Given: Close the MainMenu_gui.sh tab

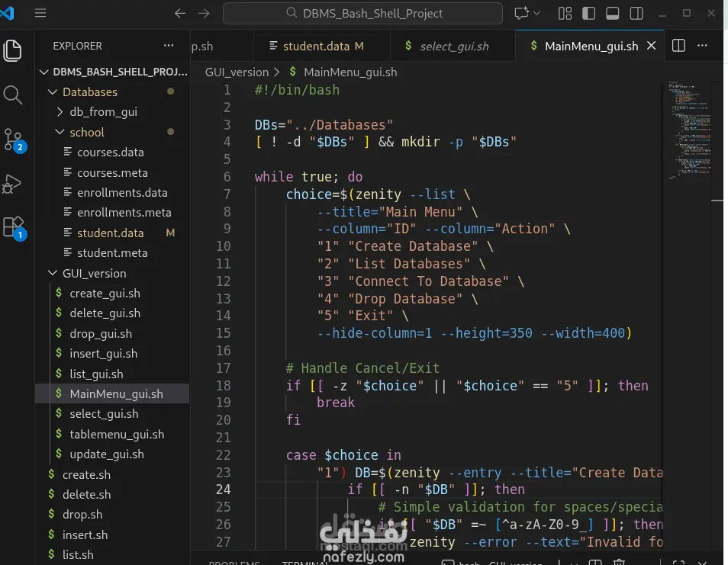Looking at the screenshot, I should (651, 46).
